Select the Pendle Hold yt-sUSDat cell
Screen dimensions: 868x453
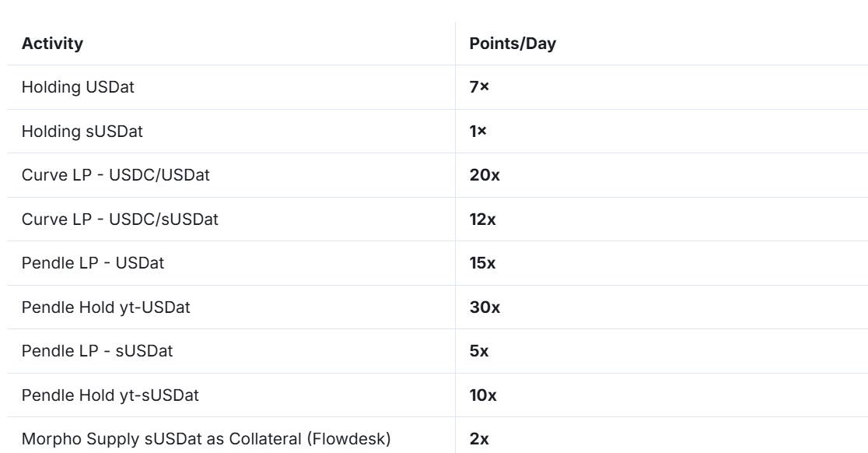coord(110,395)
